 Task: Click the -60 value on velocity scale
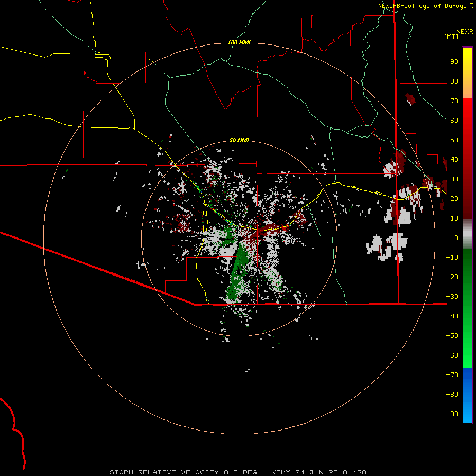[x=452, y=355]
